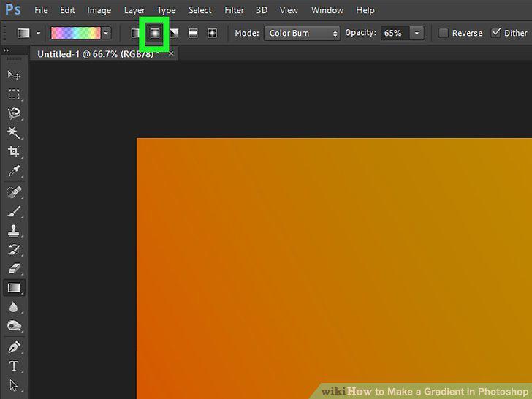This screenshot has height=399, width=532.
Task: Select the Pen tool
Action: (14, 347)
